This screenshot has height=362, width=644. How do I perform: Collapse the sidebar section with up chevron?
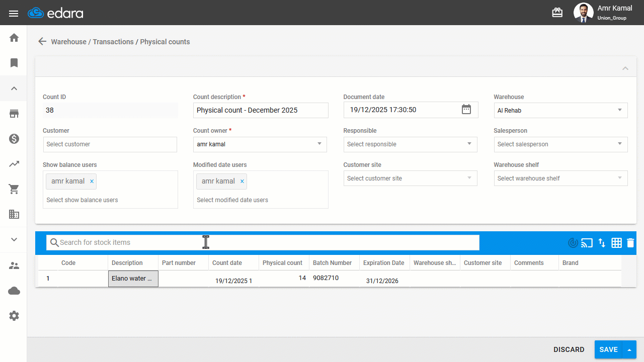click(14, 88)
